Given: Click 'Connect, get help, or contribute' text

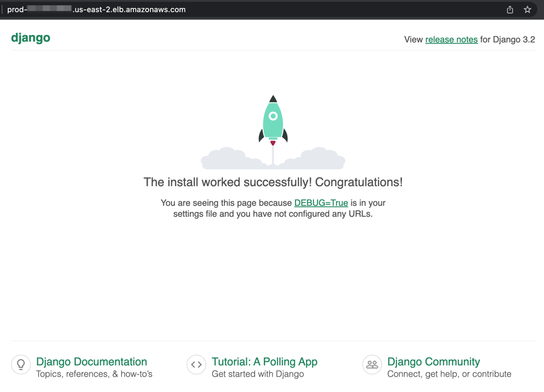Looking at the screenshot, I should pos(448,374).
